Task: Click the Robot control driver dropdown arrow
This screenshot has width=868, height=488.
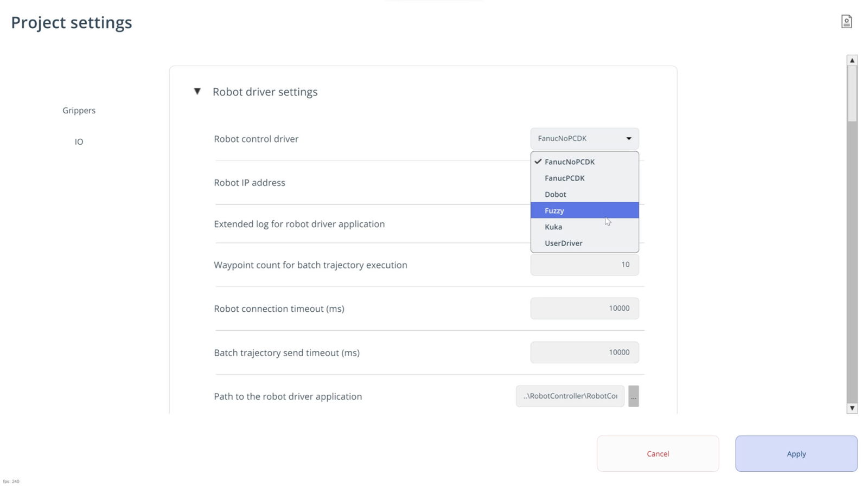Action: pyautogui.click(x=629, y=139)
